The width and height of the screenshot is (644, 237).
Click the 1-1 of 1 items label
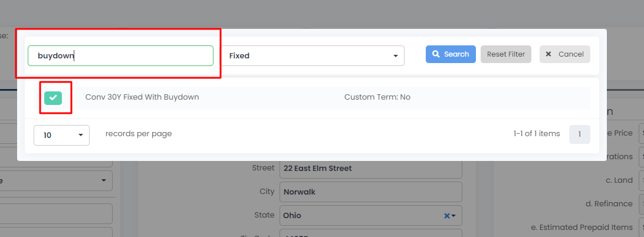(537, 133)
